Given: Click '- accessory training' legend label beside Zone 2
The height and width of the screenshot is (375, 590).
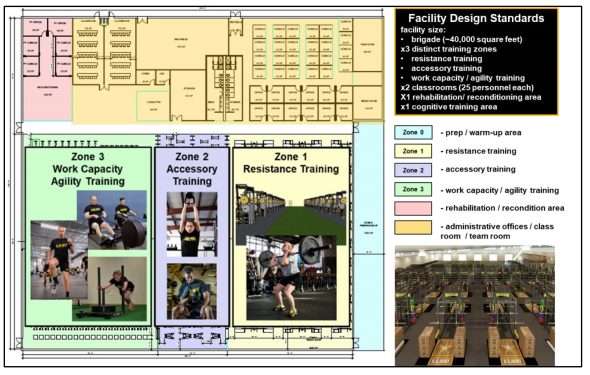Looking at the screenshot, I should [x=478, y=169].
